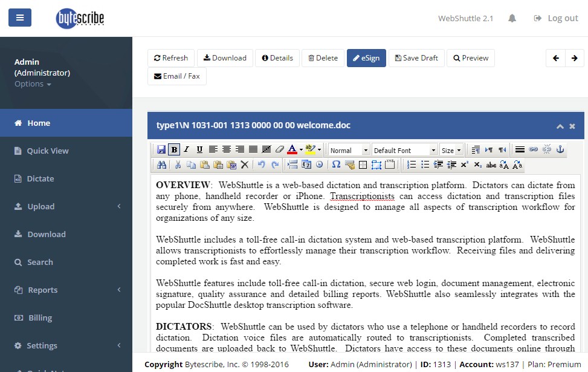Insert an anchor with the anchor icon
The height and width of the screenshot is (372, 588).
[x=560, y=149]
